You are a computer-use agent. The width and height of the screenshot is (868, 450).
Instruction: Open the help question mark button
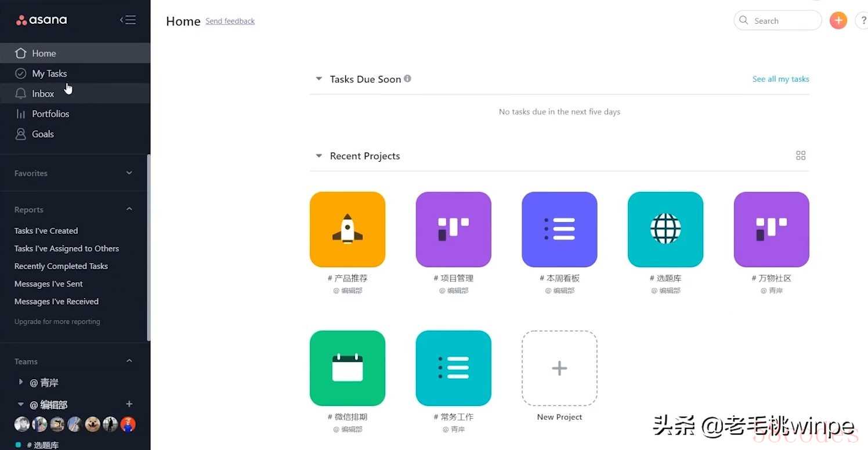click(x=862, y=21)
